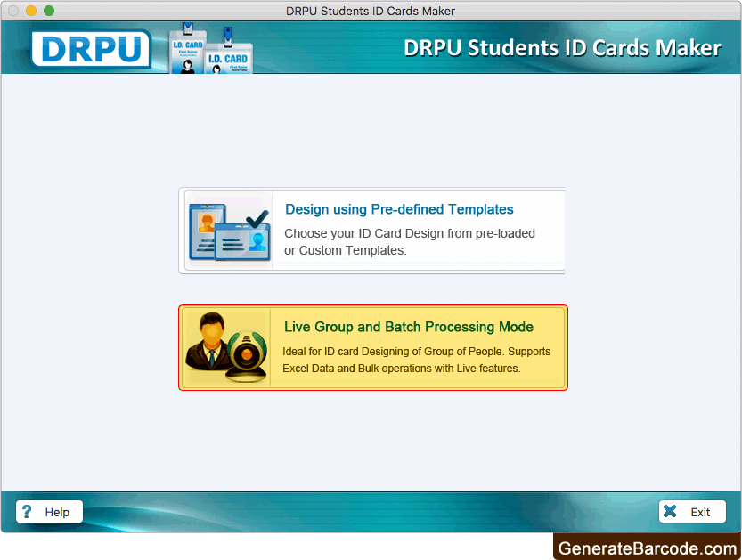Viewport: 742px width, 560px height.
Task: Click the DRPU logo
Action: [x=92, y=49]
